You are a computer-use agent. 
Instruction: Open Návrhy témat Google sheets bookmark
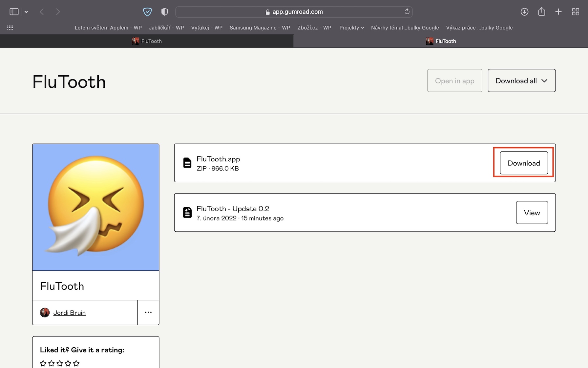click(x=405, y=28)
